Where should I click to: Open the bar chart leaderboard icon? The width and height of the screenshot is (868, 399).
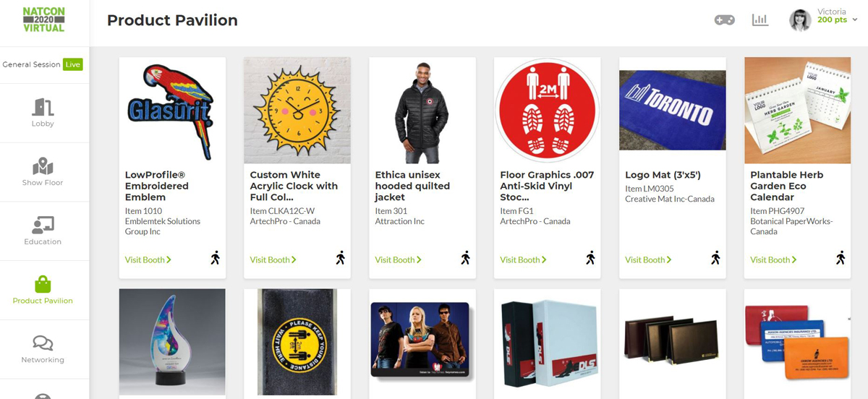759,20
